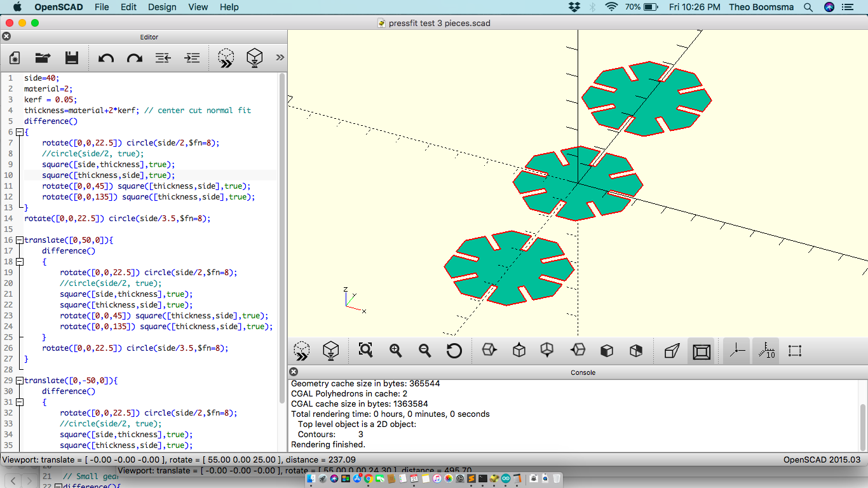
Task: Toggle scale markers in viewport
Action: click(766, 350)
